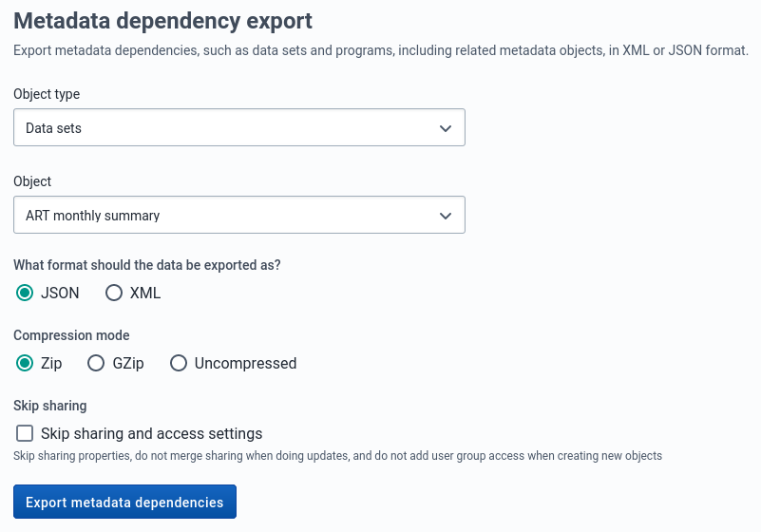Click the 'What format should the data be exported as?' label

pos(147,264)
